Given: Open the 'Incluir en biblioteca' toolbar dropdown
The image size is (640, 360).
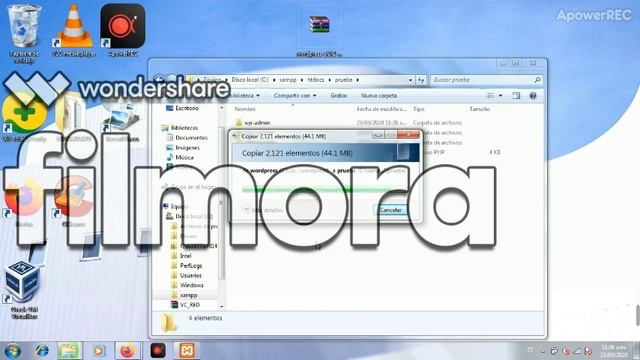Looking at the screenshot, I should pos(245,96).
